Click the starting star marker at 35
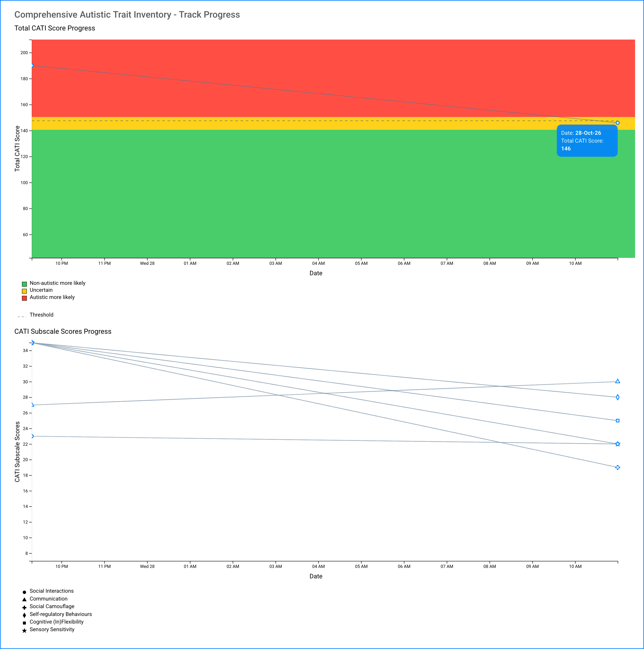This screenshot has height=649, width=644. pos(32,343)
